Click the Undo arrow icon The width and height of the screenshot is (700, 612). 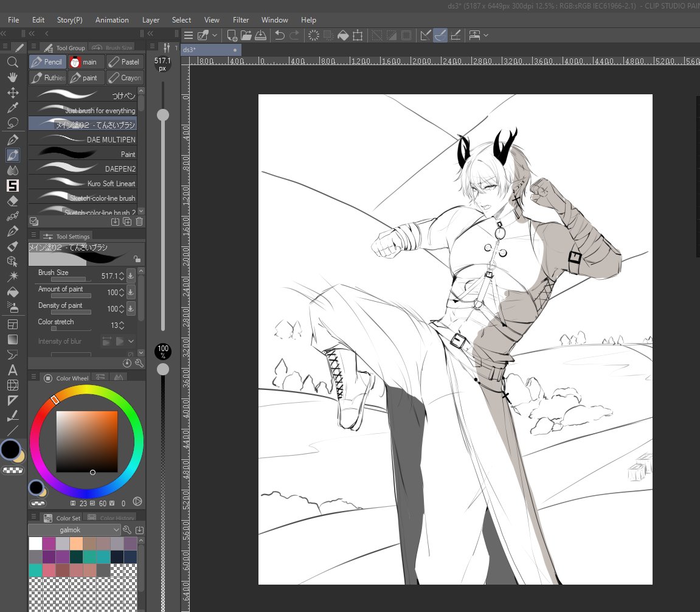pyautogui.click(x=280, y=35)
